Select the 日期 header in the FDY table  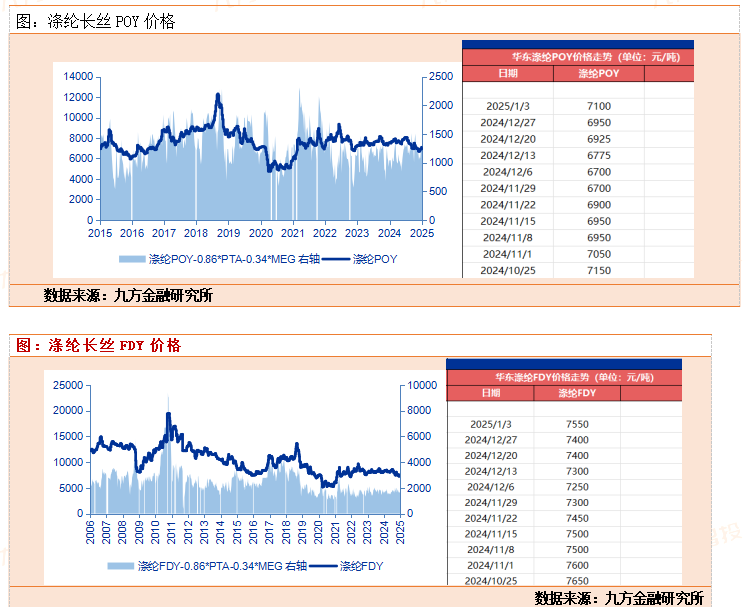[492, 393]
